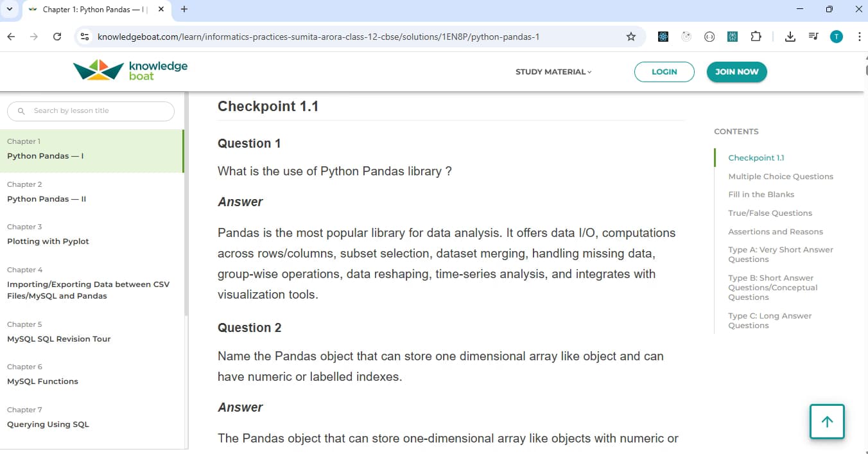
Task: Open the browser Extensions puzzle icon
Action: click(756, 37)
